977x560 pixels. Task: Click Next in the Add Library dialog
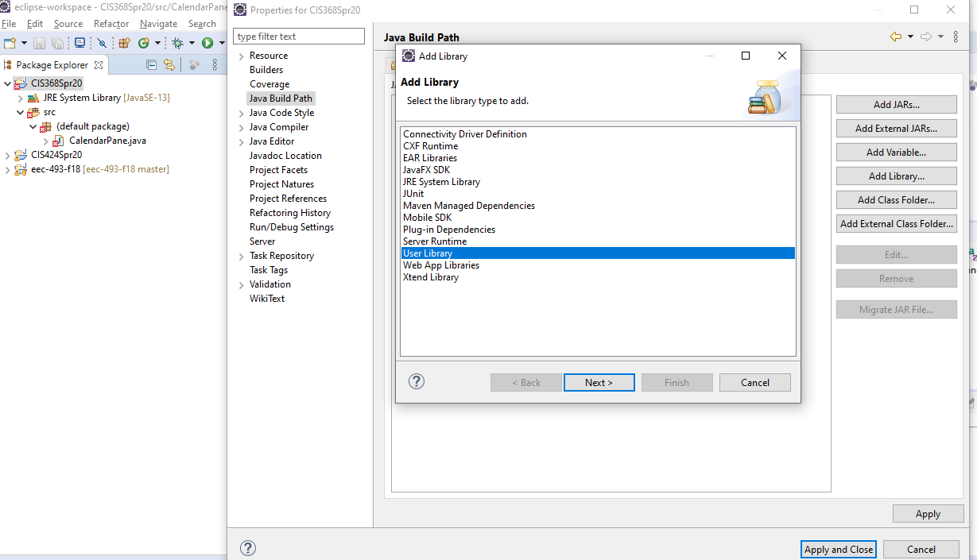tap(599, 382)
